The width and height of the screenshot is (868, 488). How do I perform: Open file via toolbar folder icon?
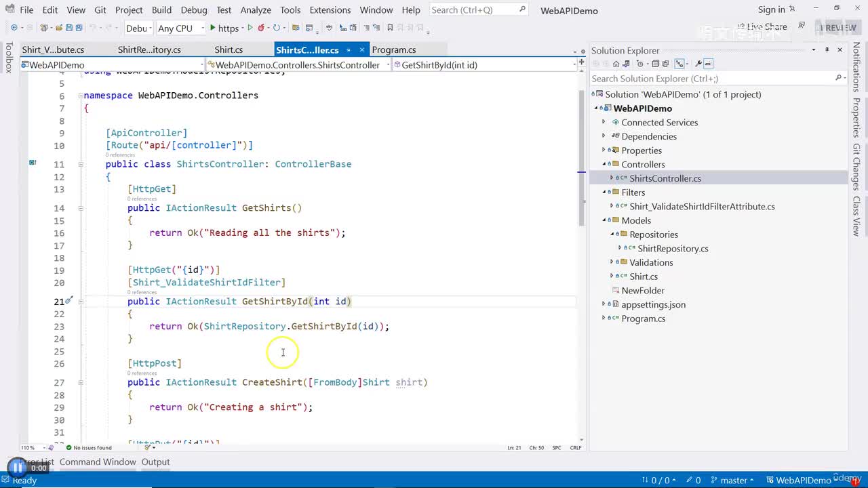pyautogui.click(x=59, y=28)
